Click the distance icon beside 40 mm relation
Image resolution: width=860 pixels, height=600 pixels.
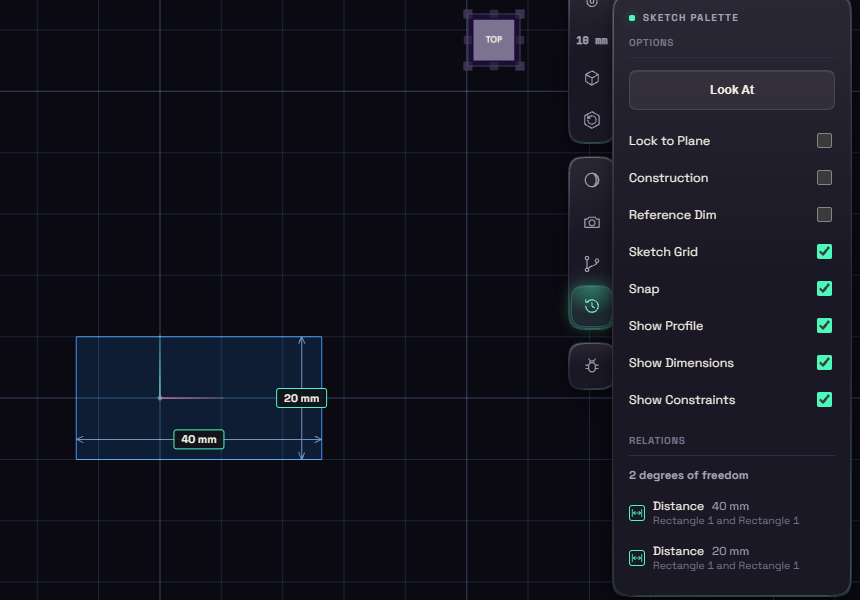636,513
